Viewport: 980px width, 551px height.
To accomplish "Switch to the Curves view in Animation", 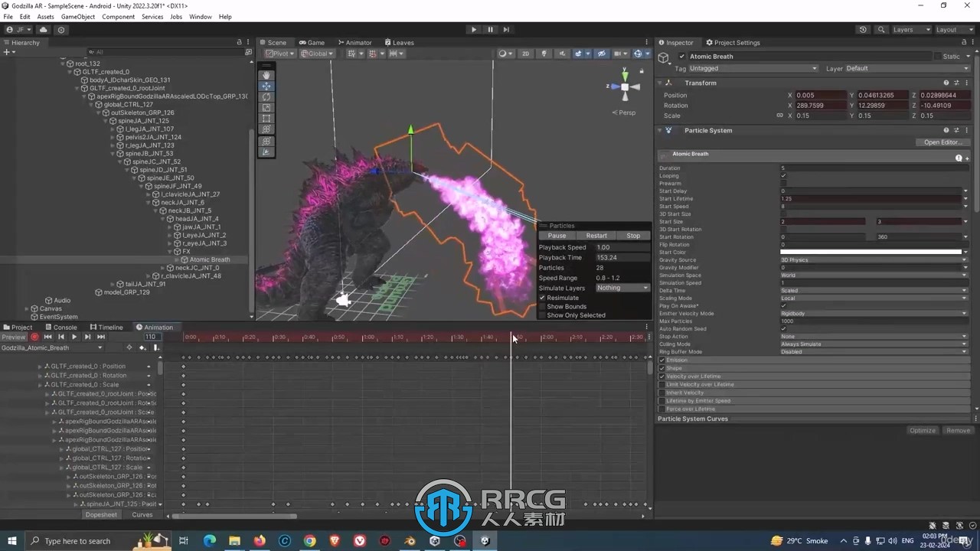I will click(142, 515).
